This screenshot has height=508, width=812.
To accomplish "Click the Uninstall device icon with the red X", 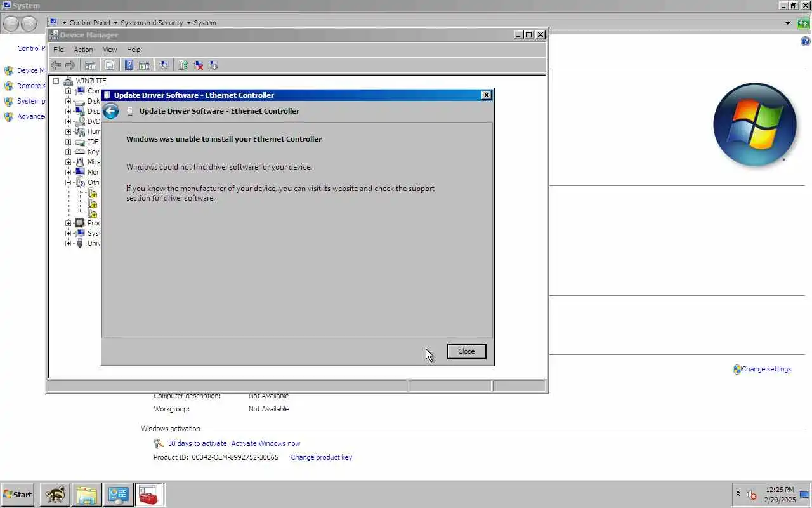I will (x=199, y=65).
